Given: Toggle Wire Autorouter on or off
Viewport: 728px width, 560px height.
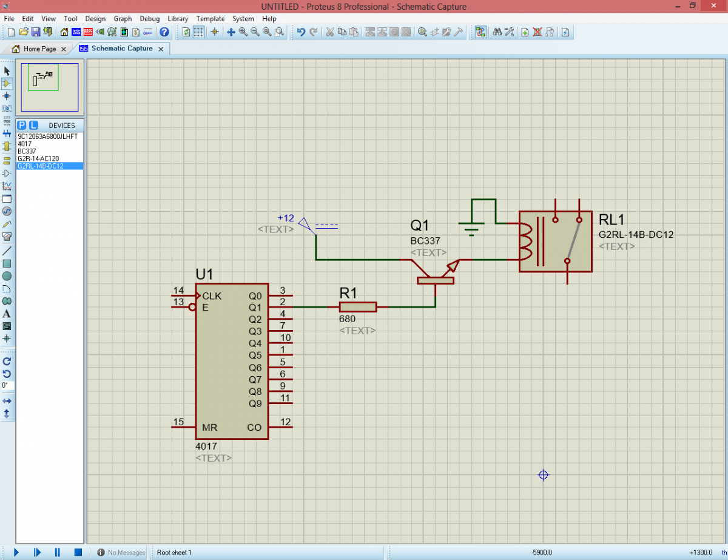Looking at the screenshot, I should (x=480, y=32).
